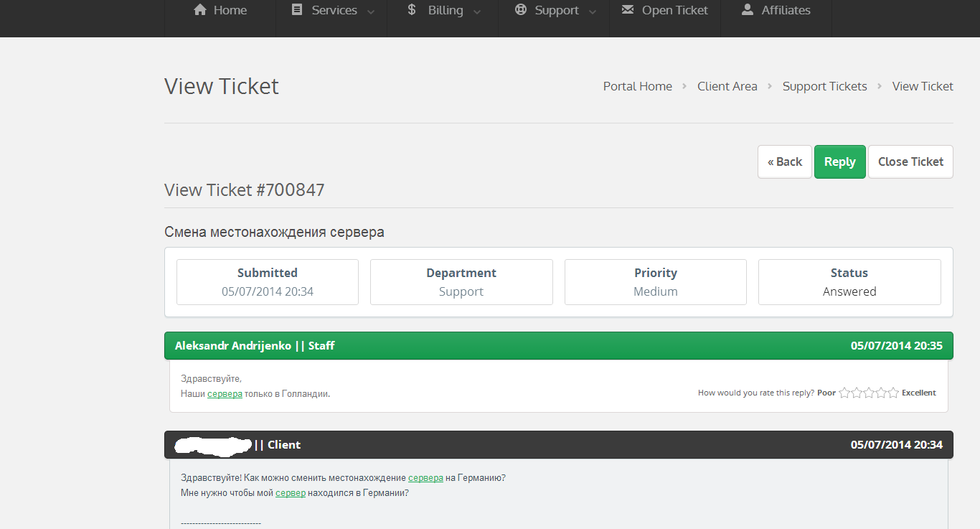Click the Open Ticket envelope icon
980x529 pixels.
628,10
